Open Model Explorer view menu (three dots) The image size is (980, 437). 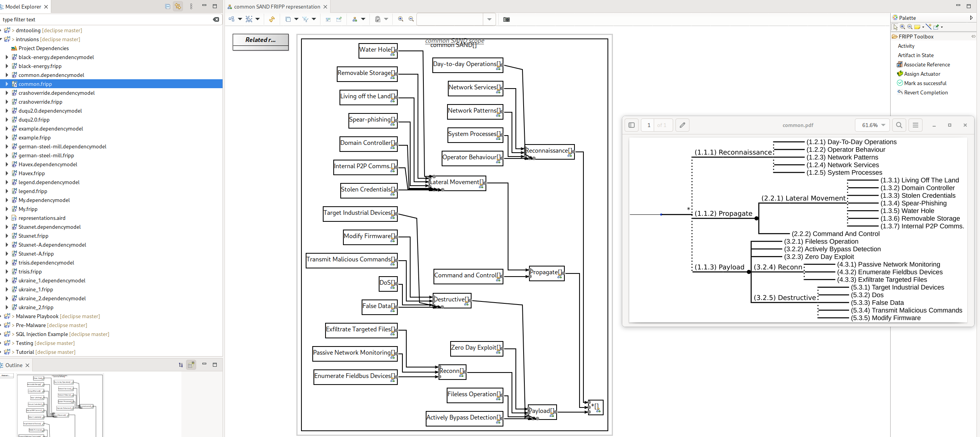pyautogui.click(x=191, y=6)
